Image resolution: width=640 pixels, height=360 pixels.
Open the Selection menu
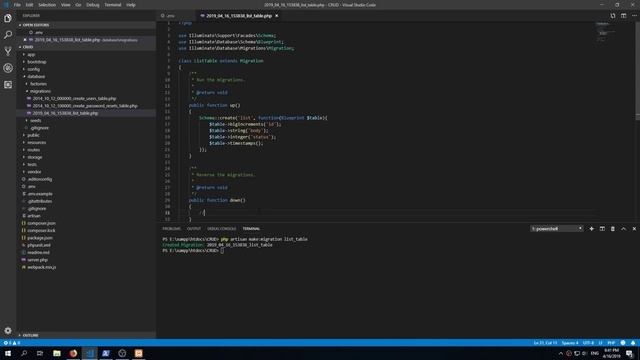47,5
